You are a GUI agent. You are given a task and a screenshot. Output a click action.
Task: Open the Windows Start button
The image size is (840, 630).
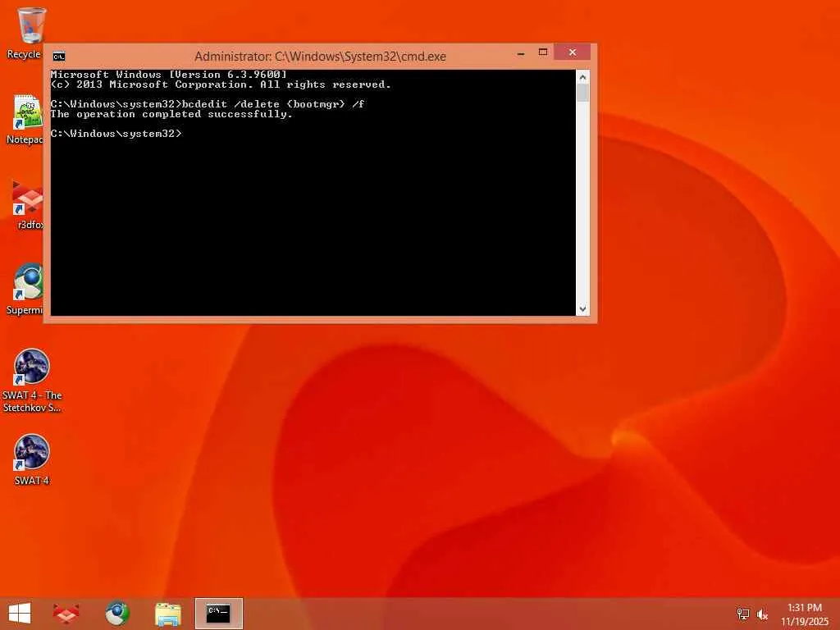click(20, 614)
